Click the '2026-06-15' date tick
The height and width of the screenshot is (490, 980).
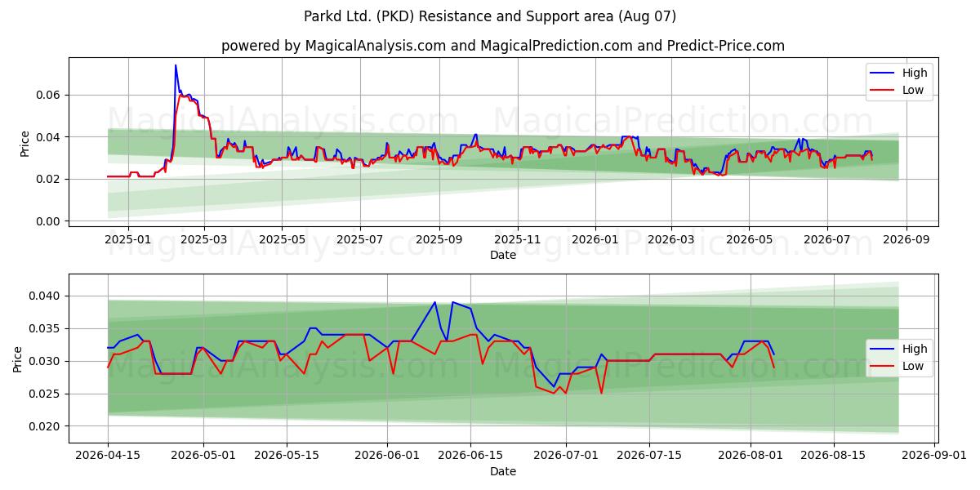click(471, 457)
